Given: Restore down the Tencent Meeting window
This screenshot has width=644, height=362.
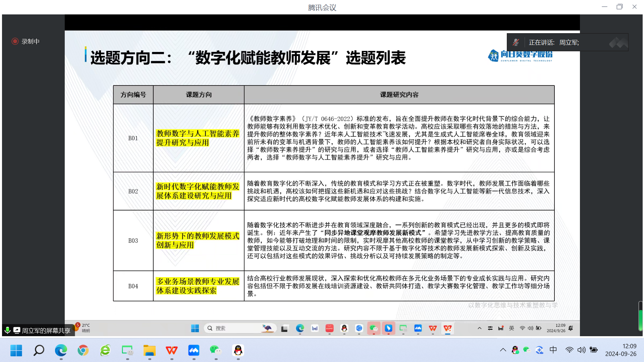Looking at the screenshot, I should 620,7.
